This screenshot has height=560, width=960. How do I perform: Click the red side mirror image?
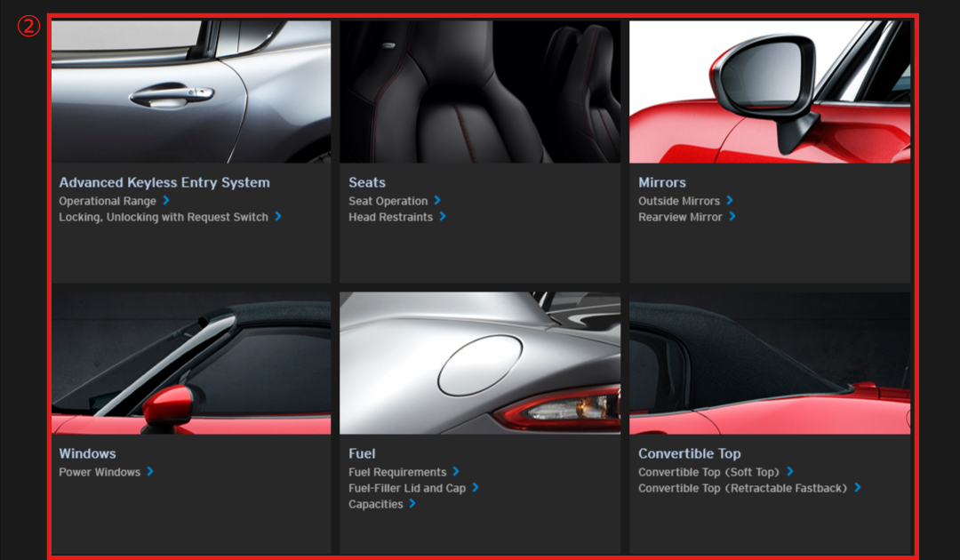770,92
